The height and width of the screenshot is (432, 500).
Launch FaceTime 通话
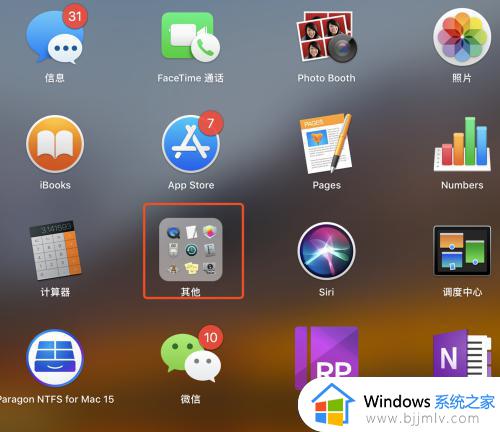pyautogui.click(x=190, y=37)
